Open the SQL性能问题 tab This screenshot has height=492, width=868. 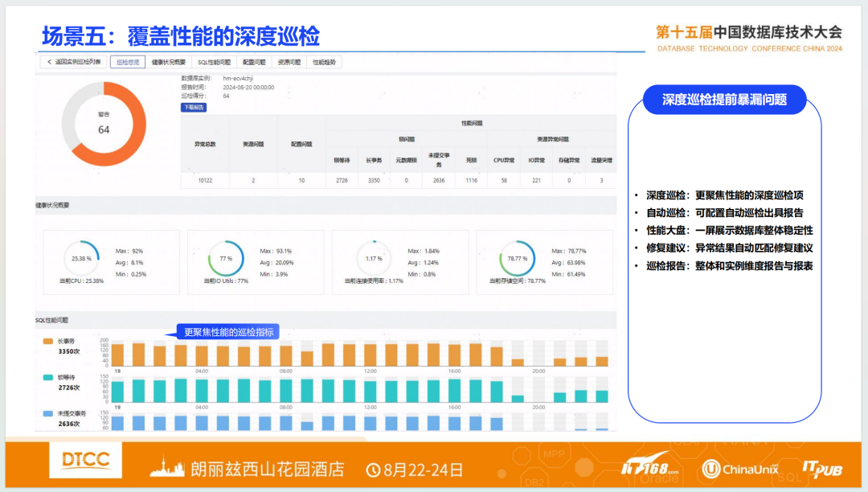(x=215, y=62)
